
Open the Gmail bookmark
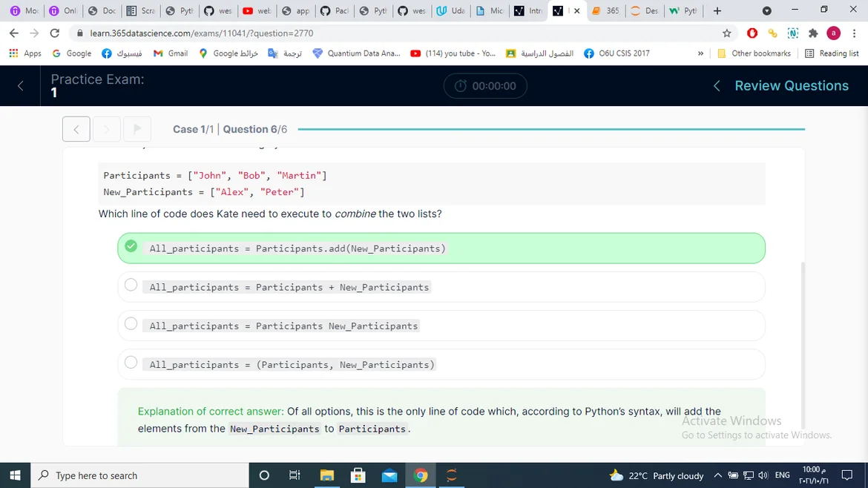[x=170, y=53]
